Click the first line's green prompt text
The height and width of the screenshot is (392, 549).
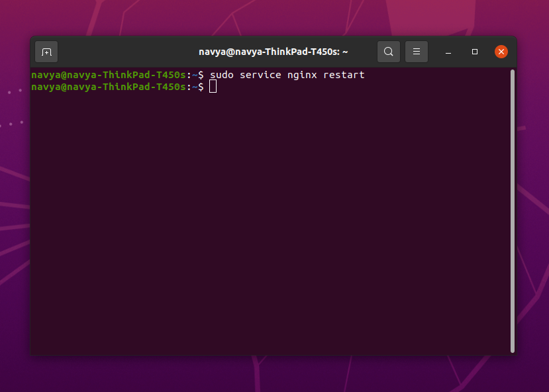(x=109, y=75)
